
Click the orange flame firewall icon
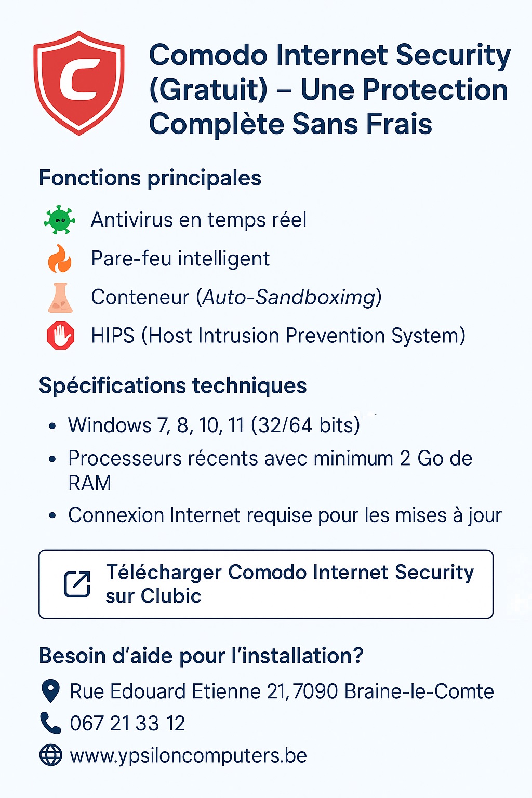point(60,259)
